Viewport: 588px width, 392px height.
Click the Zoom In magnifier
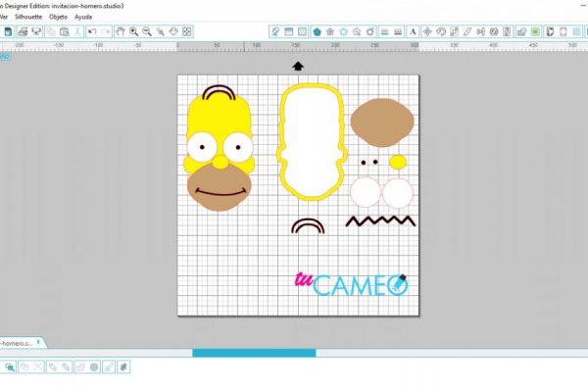click(x=133, y=32)
